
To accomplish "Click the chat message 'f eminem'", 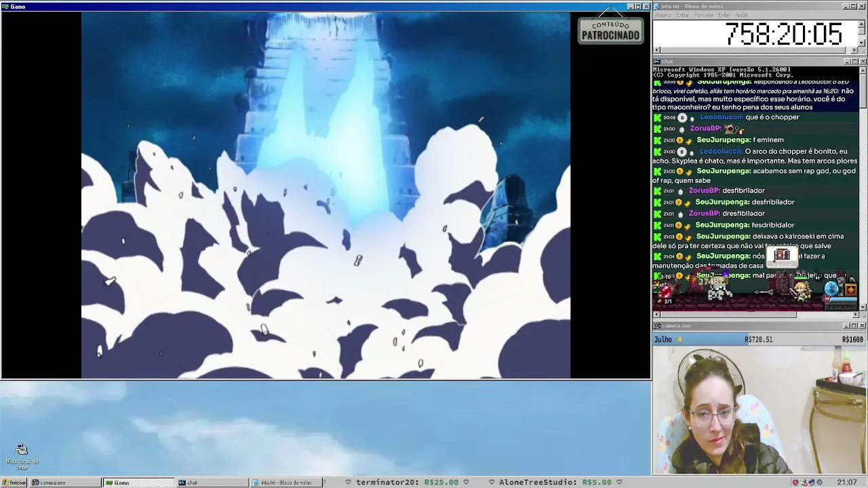I will [x=768, y=140].
